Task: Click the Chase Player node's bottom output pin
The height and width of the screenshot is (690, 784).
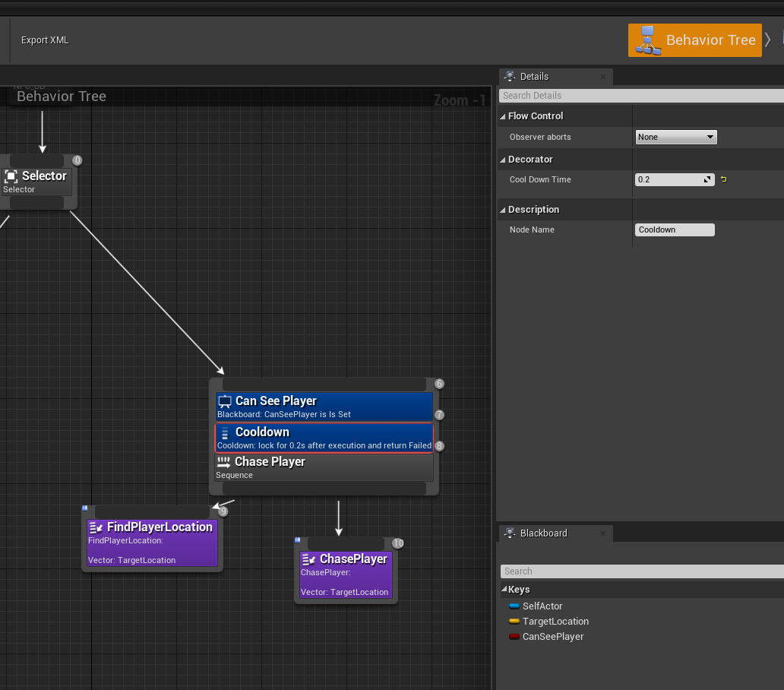Action: (x=324, y=489)
